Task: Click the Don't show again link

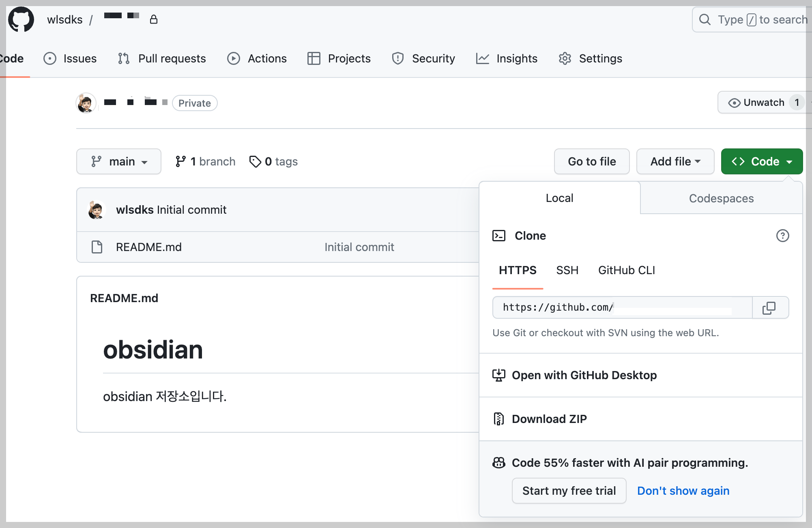Action: tap(683, 491)
